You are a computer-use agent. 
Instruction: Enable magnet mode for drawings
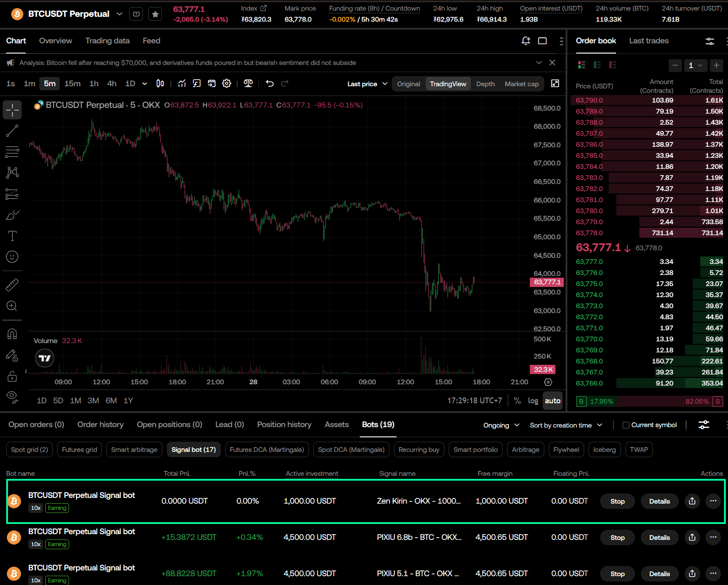click(x=12, y=334)
